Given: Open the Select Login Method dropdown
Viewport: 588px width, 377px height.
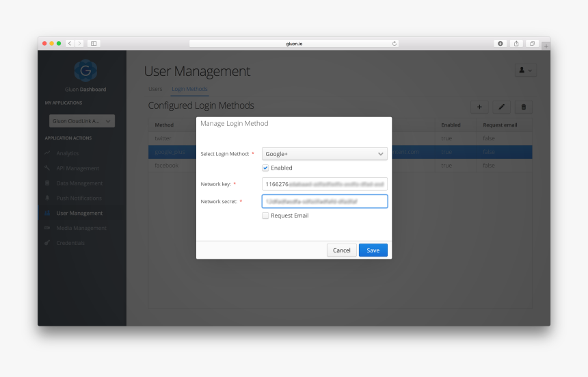Looking at the screenshot, I should click(x=324, y=154).
